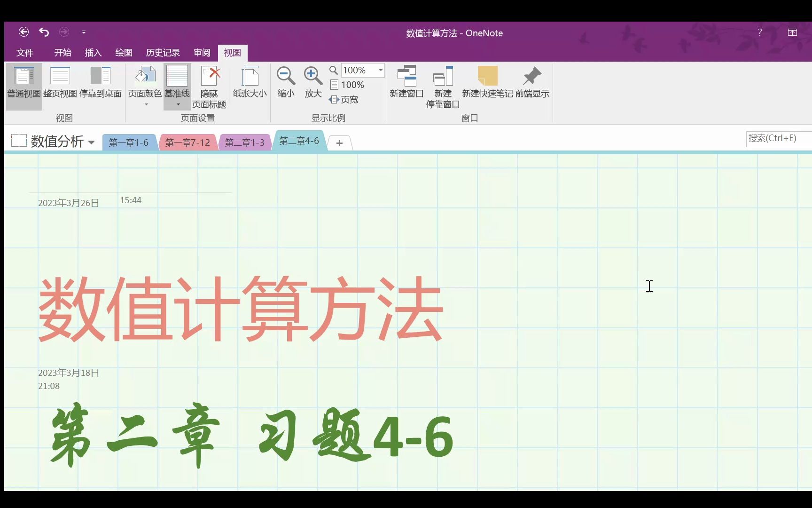The width and height of the screenshot is (812, 508).
Task: Open the 第一章1-6 section tab
Action: (128, 143)
